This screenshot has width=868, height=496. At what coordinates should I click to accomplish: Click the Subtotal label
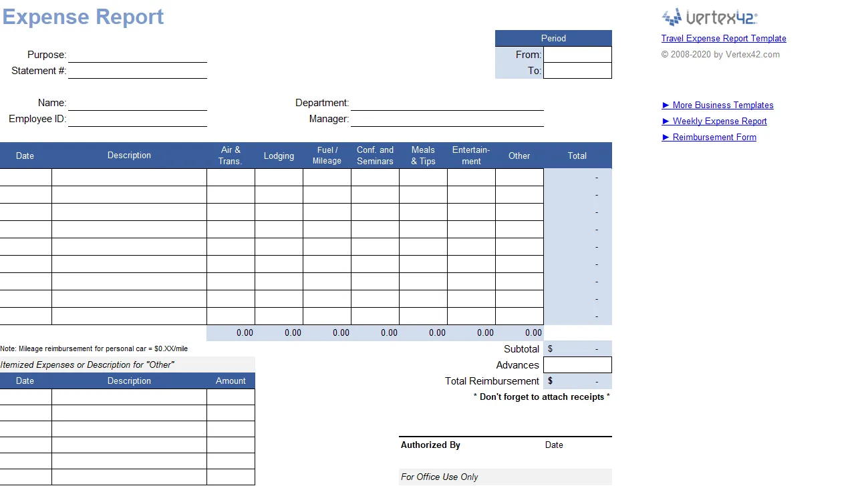click(x=521, y=349)
